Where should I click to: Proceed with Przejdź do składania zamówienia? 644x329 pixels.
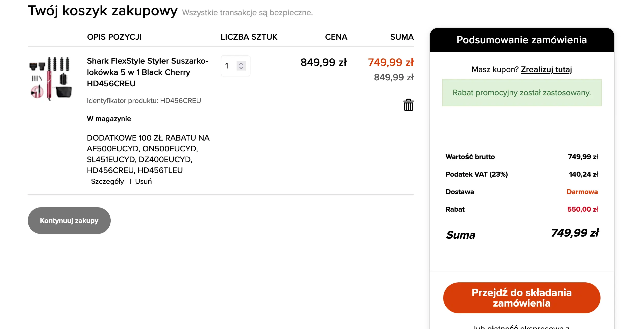(x=521, y=298)
